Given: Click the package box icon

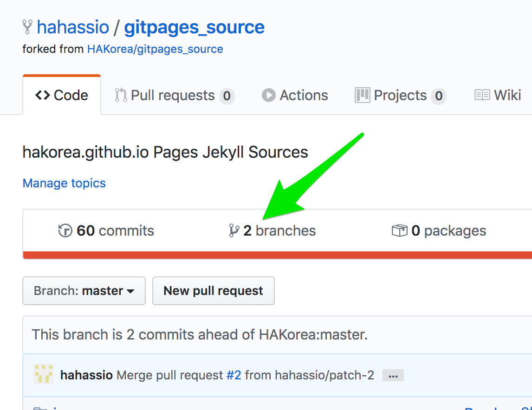Looking at the screenshot, I should point(399,231).
